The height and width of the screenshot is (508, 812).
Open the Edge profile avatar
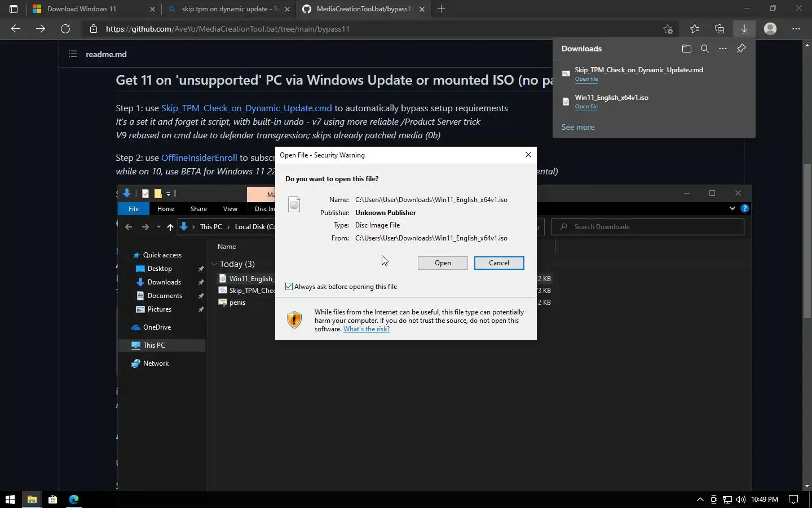pos(770,29)
